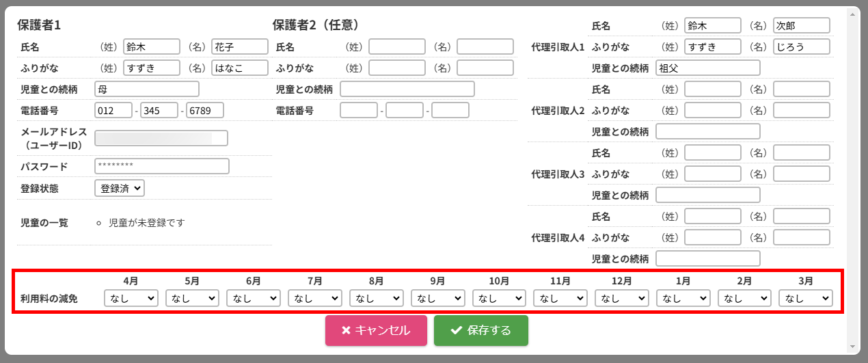Open the 3月 利用料の減免 dropdown

point(806,299)
